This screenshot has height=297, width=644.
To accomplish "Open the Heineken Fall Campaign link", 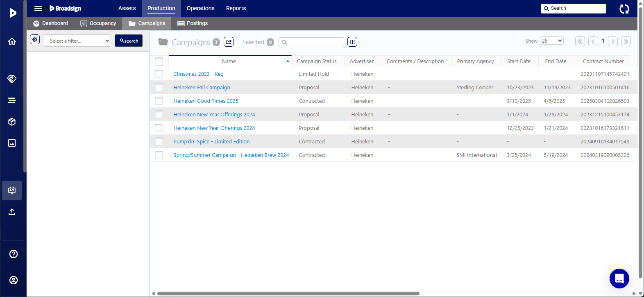I will (x=202, y=88).
